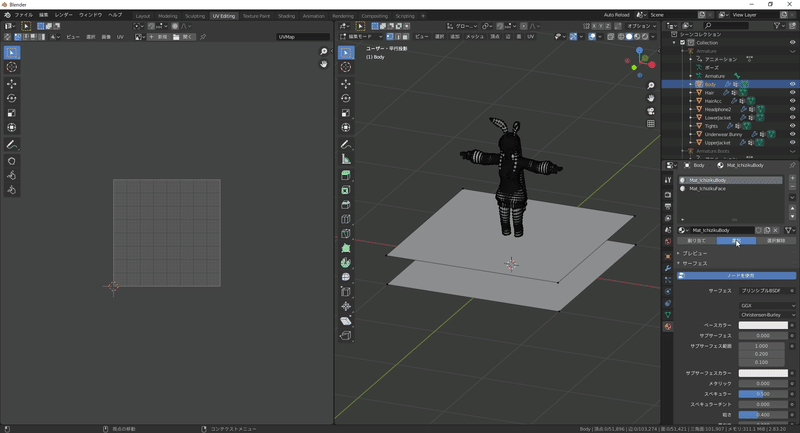The width and height of the screenshot is (800, 433).
Task: Click the pan hand icon in UV editor
Action: 324,64
